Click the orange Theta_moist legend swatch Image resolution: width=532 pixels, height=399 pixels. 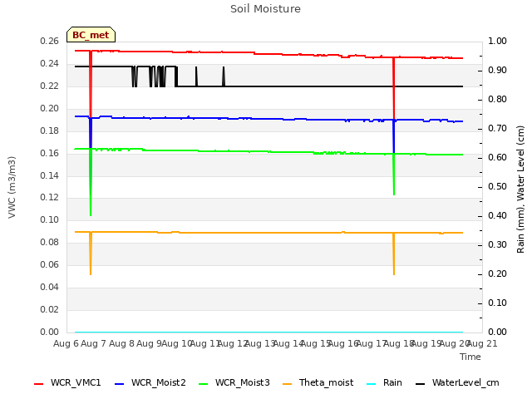(x=287, y=384)
